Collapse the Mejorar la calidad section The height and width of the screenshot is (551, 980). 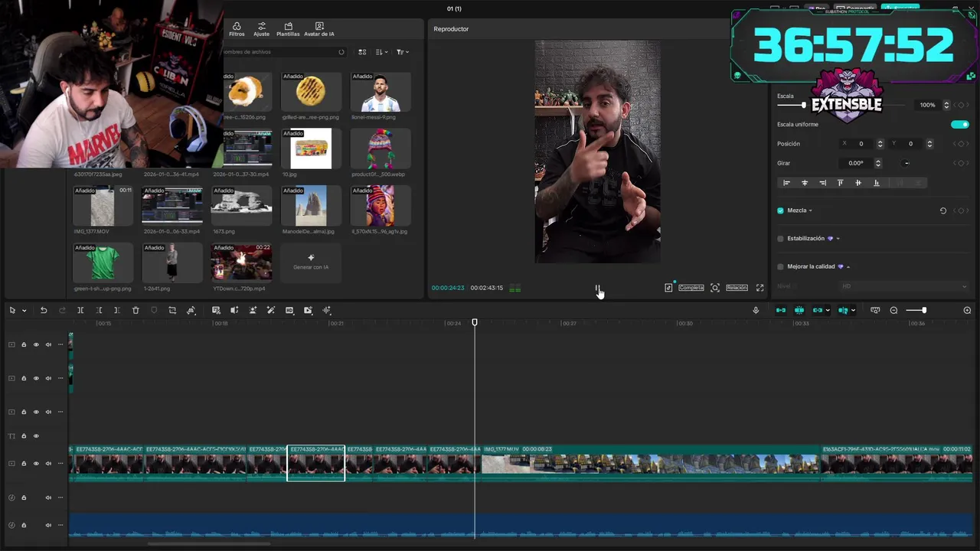[848, 266]
